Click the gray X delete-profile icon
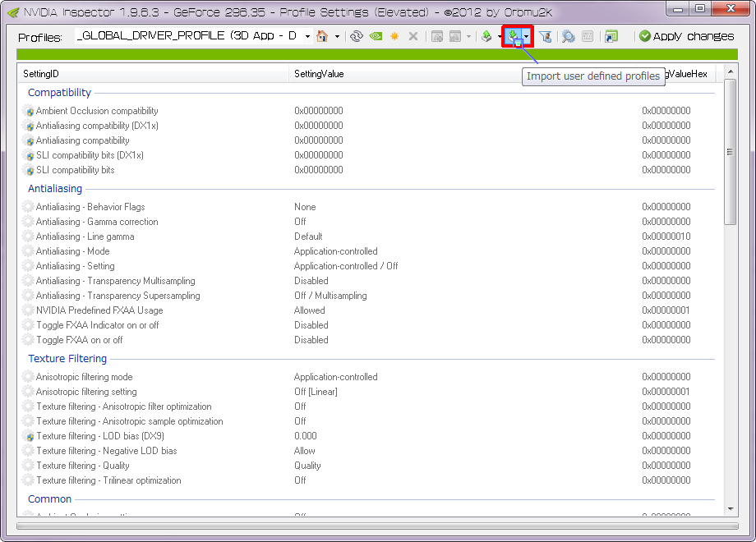Viewport: 756px width, 542px height. (x=413, y=36)
